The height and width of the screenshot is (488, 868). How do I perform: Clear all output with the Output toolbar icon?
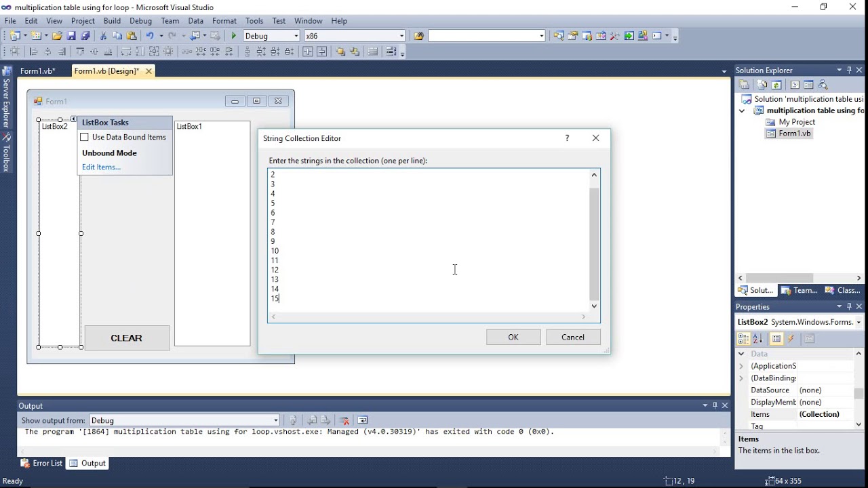pyautogui.click(x=344, y=420)
